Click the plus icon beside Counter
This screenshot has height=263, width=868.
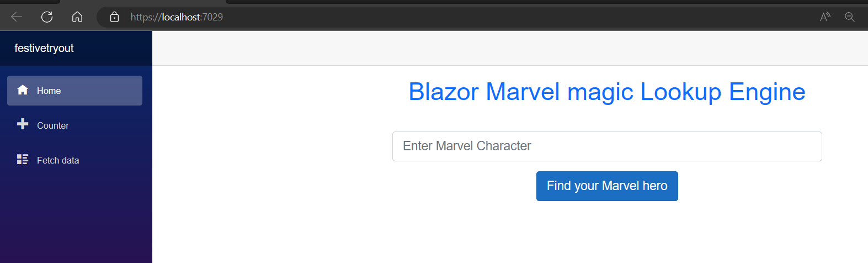coord(23,124)
